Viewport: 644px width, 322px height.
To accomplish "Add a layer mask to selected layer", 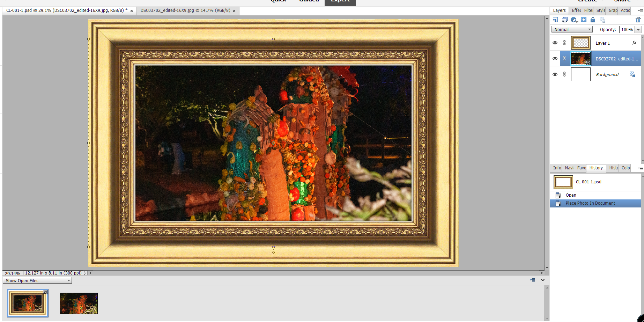I will (x=584, y=20).
